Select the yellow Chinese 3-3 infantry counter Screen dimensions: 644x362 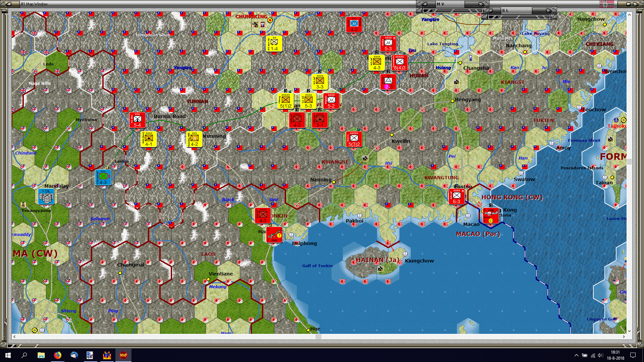click(x=320, y=81)
